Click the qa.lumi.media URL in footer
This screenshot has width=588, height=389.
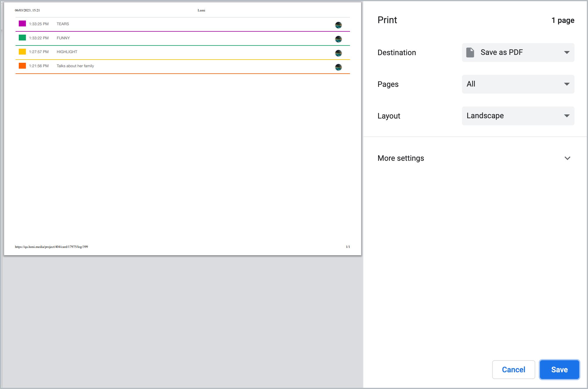click(51, 247)
